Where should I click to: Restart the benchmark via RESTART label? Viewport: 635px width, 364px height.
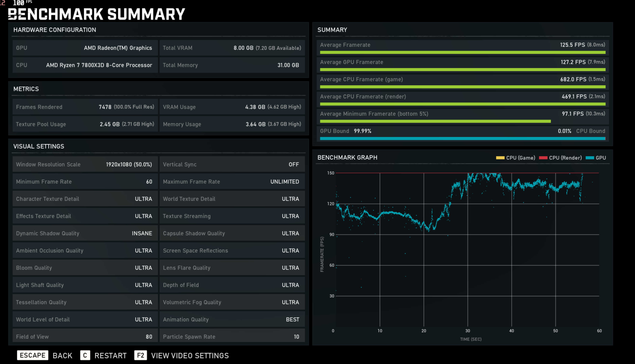[110, 356]
